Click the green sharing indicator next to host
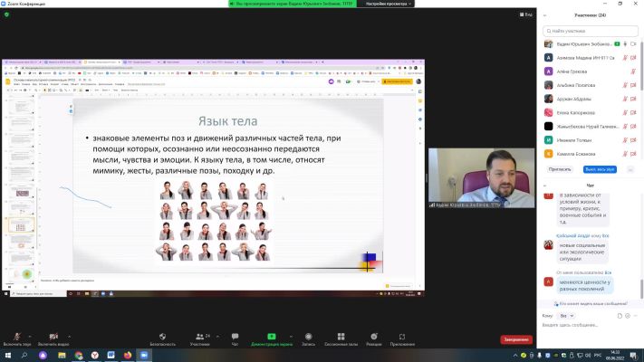 pyautogui.click(x=617, y=44)
